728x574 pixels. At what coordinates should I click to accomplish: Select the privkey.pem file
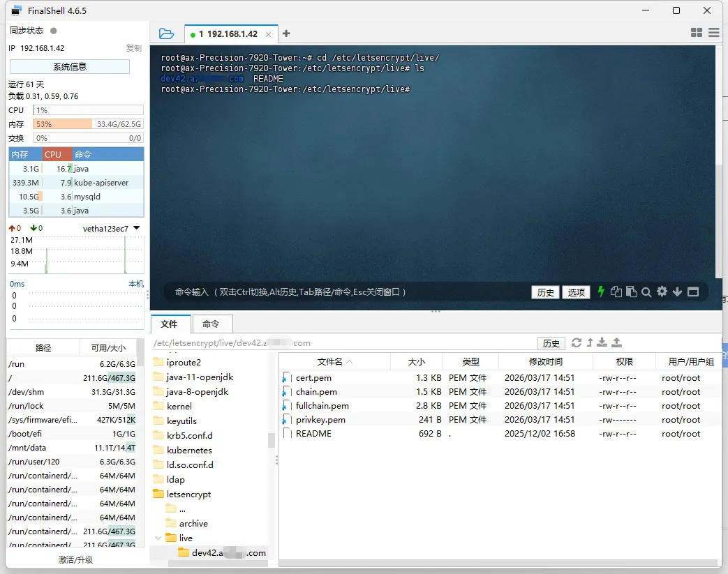tap(500, 419)
